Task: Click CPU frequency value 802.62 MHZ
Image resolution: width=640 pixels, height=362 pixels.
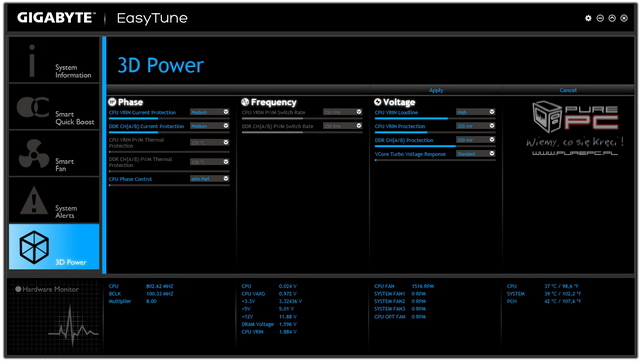Action: coord(160,286)
